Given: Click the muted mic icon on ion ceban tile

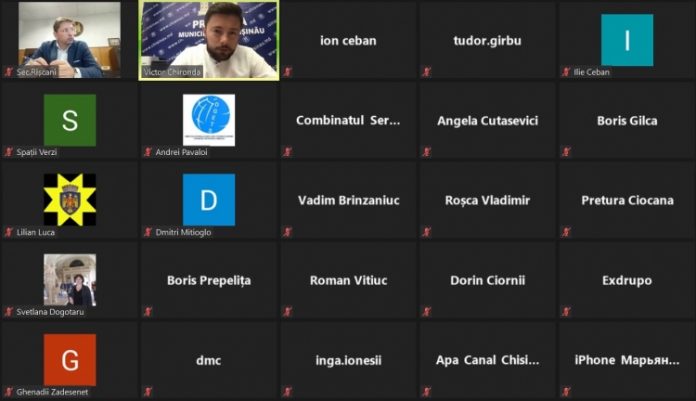Looking at the screenshot, I should pos(288,71).
